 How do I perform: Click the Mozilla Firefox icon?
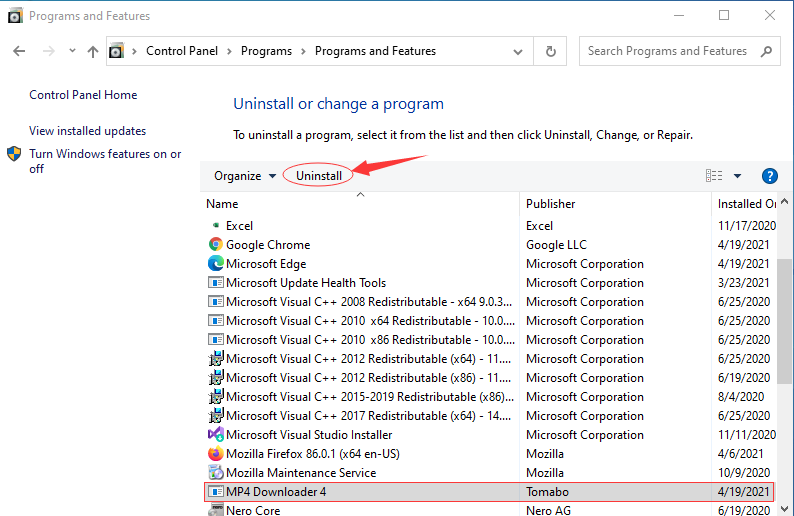[x=216, y=453]
